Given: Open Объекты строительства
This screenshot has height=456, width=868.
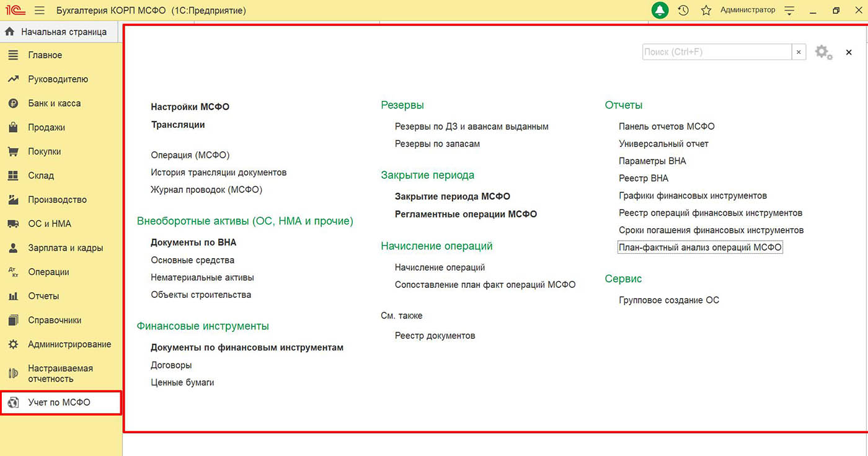Looking at the screenshot, I should coord(201,295).
